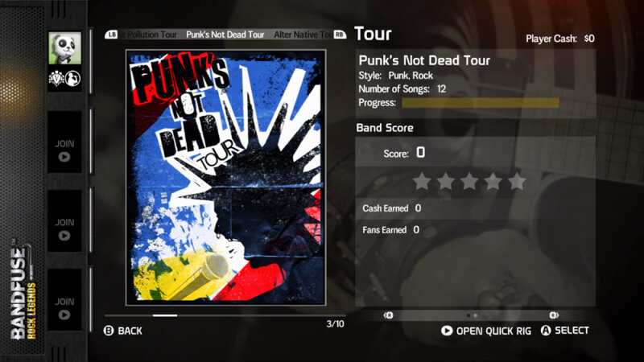Click the vocalist microphone badge icon
Image resolution: width=644 pixels, height=362 pixels.
click(73, 78)
